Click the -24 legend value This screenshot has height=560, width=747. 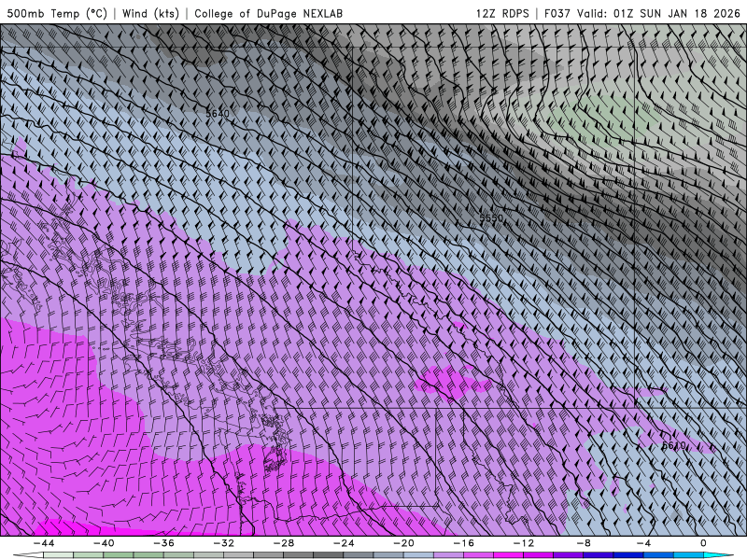344,543
